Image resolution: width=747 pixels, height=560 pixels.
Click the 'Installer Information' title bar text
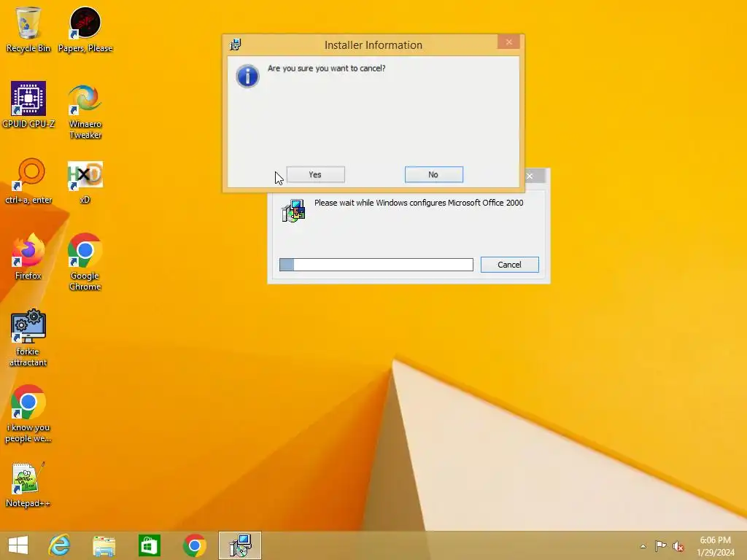point(373,44)
